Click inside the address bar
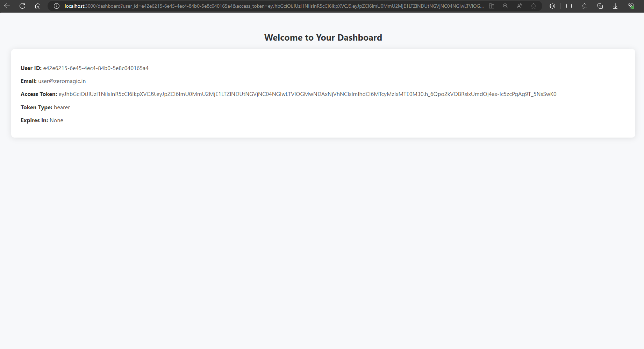 pyautogui.click(x=245, y=6)
